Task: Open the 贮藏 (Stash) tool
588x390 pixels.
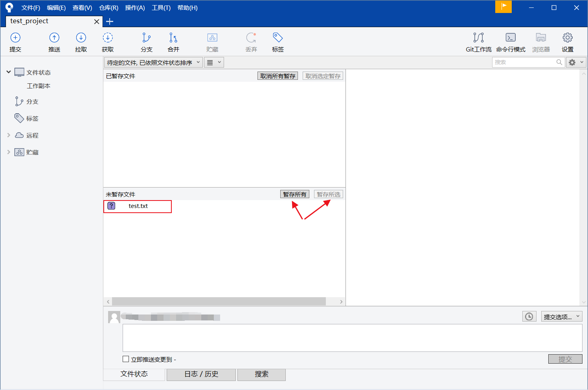Action: tap(212, 42)
